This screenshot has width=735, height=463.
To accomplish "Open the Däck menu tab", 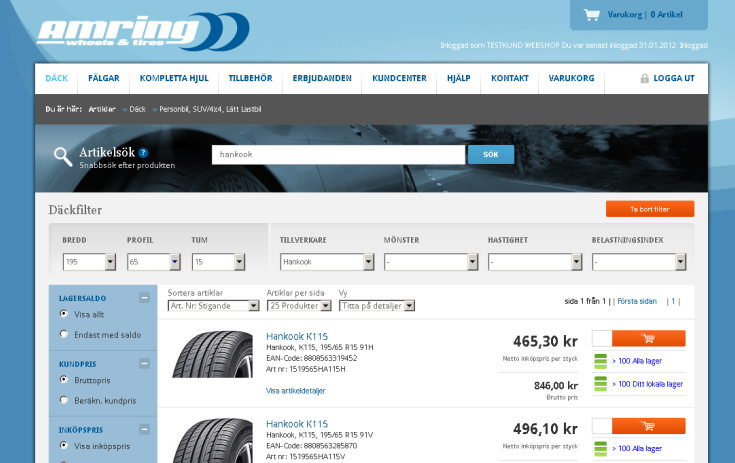I will (x=57, y=78).
